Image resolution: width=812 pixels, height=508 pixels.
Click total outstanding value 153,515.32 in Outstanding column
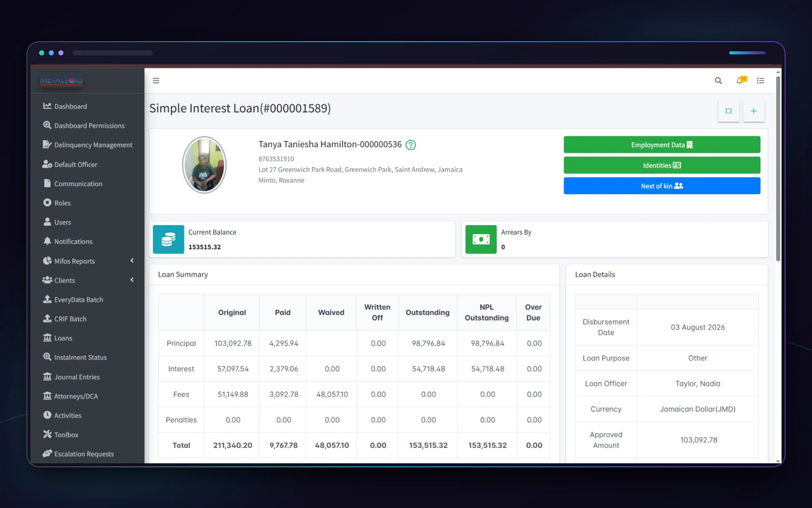428,446
